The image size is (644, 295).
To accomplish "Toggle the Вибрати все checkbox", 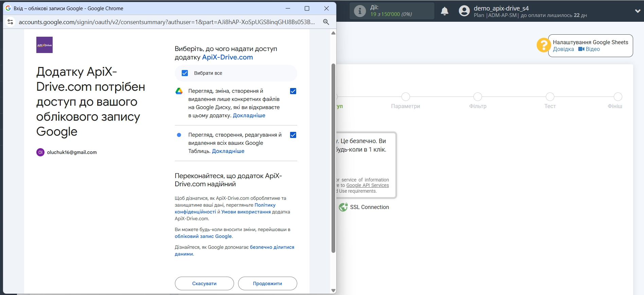I will pyautogui.click(x=185, y=73).
